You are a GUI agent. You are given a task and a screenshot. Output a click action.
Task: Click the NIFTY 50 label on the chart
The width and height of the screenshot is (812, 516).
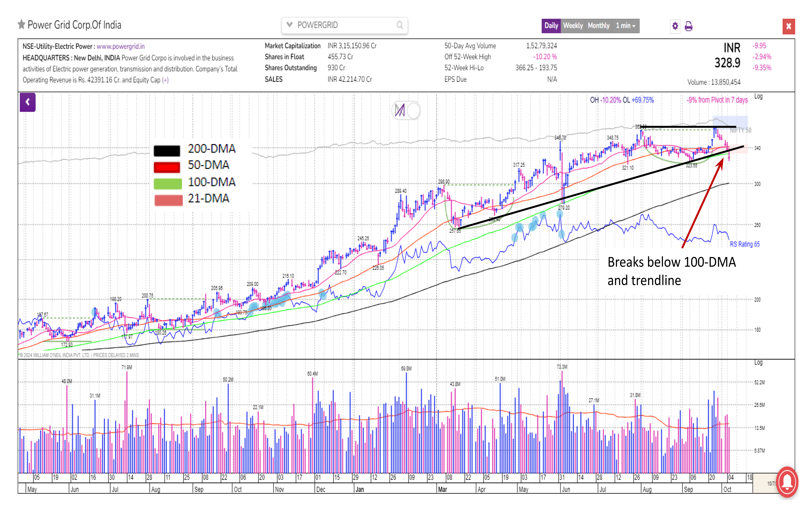point(741,130)
